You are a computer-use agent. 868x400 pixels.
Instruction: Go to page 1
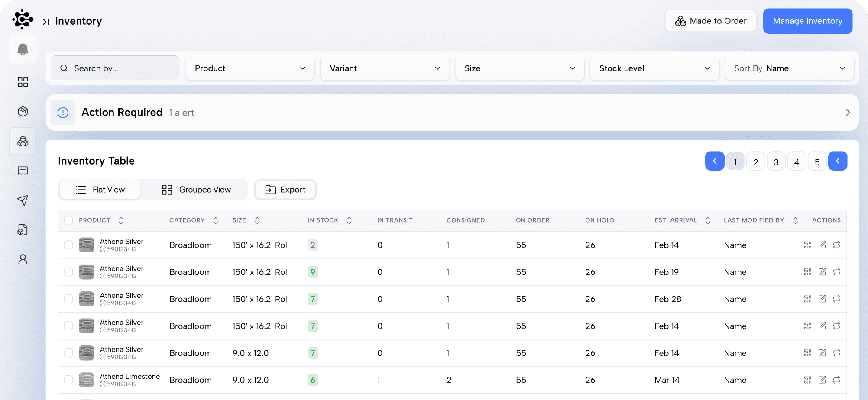tap(735, 161)
